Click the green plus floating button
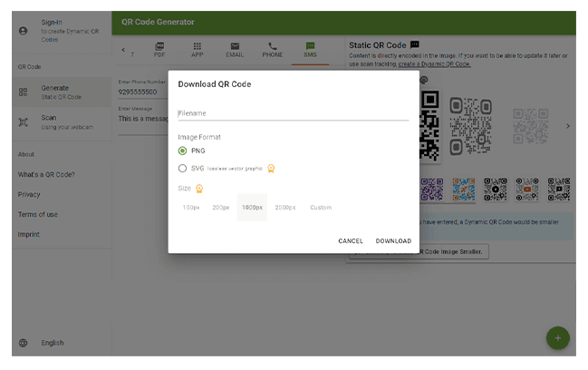Screen dimensions: 588x370 click(557, 338)
